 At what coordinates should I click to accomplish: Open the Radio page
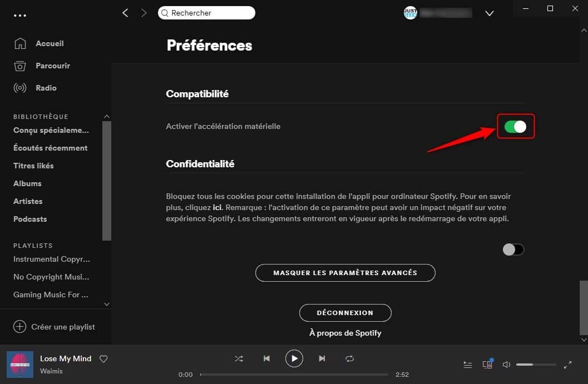(x=46, y=88)
